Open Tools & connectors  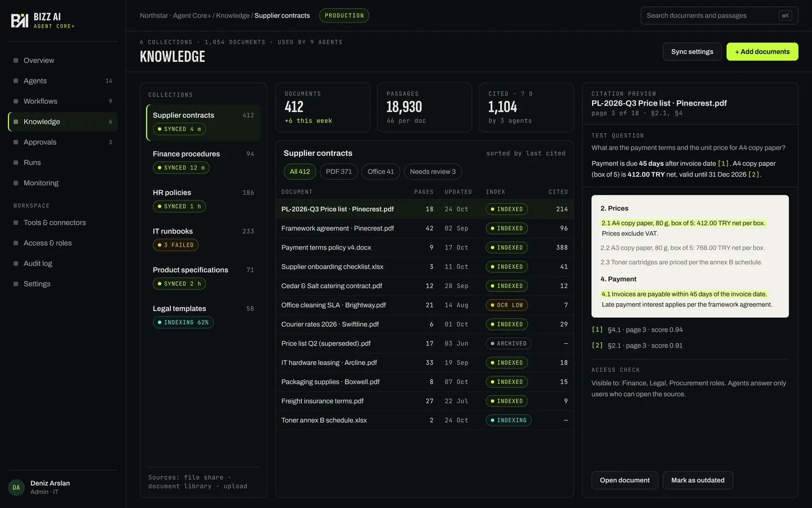(63, 222)
